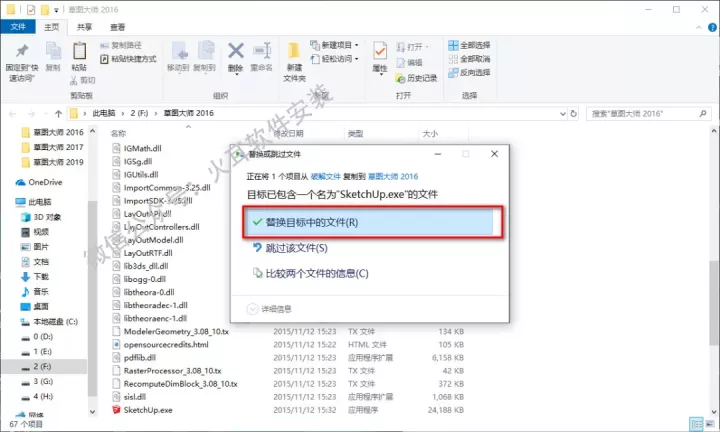720x432 pixels.
Task: Click the 删除 (Delete) X icon
Action: click(x=236, y=56)
